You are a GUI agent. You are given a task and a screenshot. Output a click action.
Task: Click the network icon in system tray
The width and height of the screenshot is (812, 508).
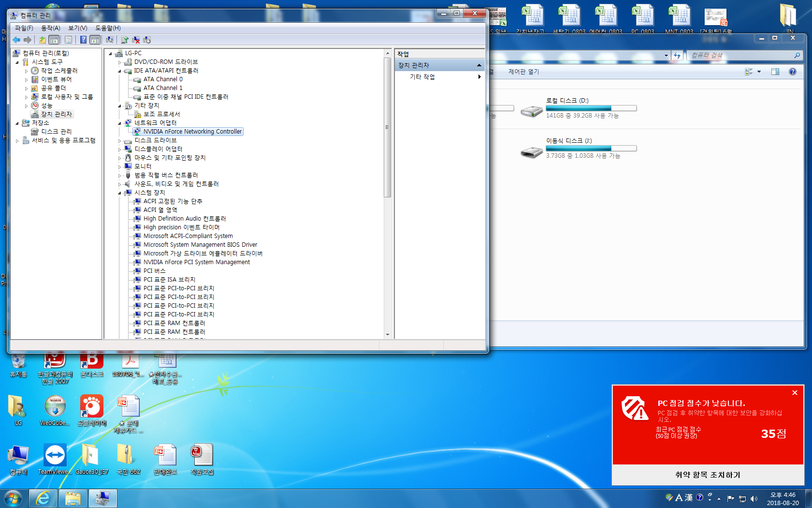coord(742,499)
